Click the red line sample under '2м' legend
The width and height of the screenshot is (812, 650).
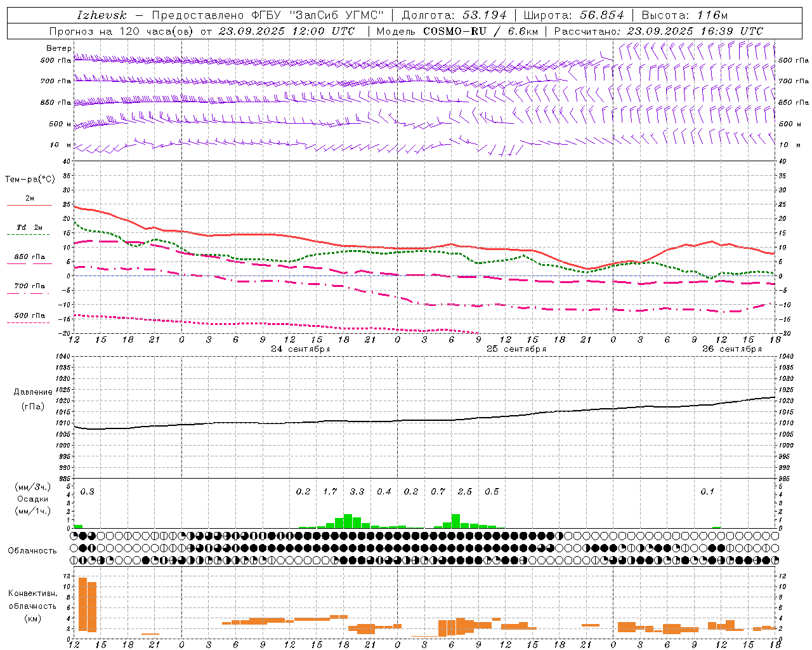click(29, 205)
